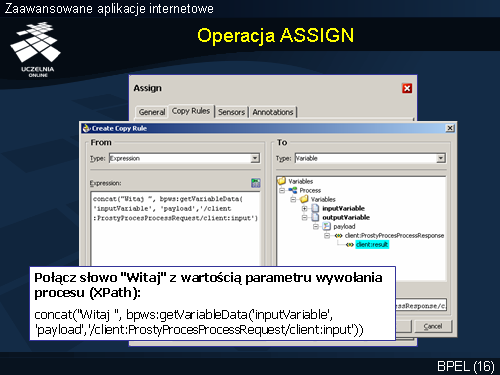The width and height of the screenshot is (500, 375).
Task: Switch to the Sensors tab
Action: [x=231, y=112]
